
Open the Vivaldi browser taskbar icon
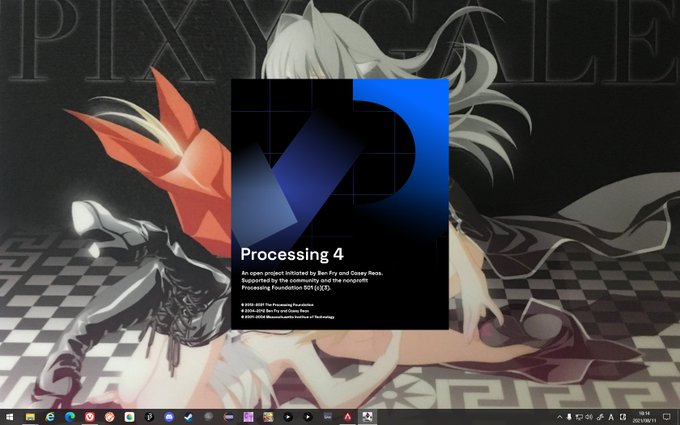click(90, 417)
